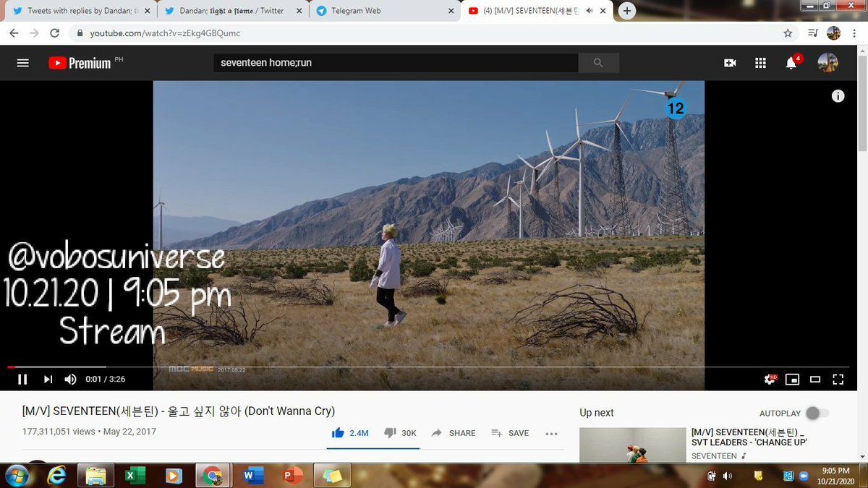868x488 pixels.
Task: Open the YouTube account avatar menu
Action: [x=827, y=63]
